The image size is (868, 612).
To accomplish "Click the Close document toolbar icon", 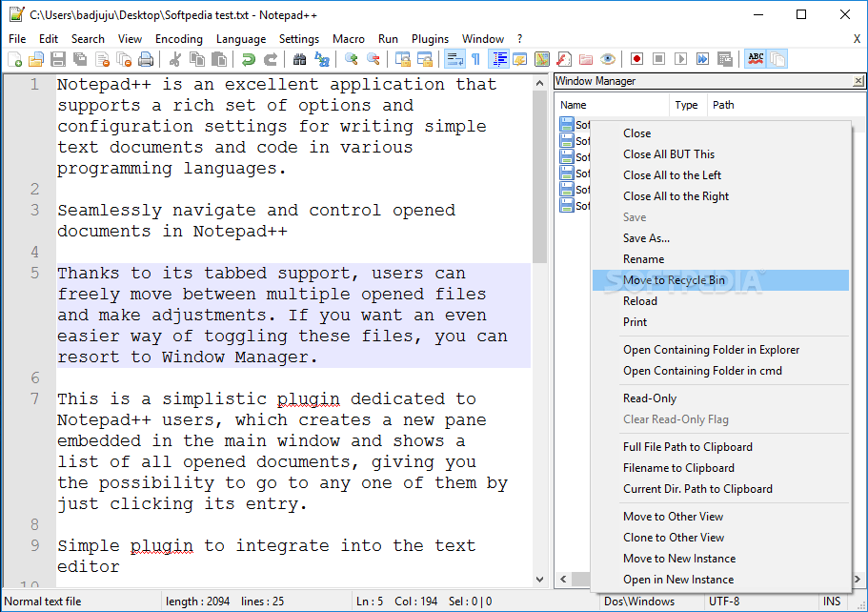I will click(x=102, y=59).
